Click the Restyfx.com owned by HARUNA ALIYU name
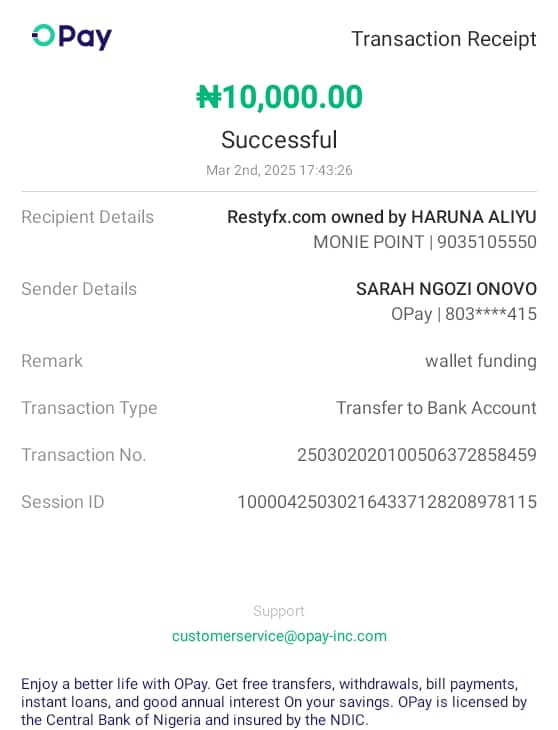 382,217
